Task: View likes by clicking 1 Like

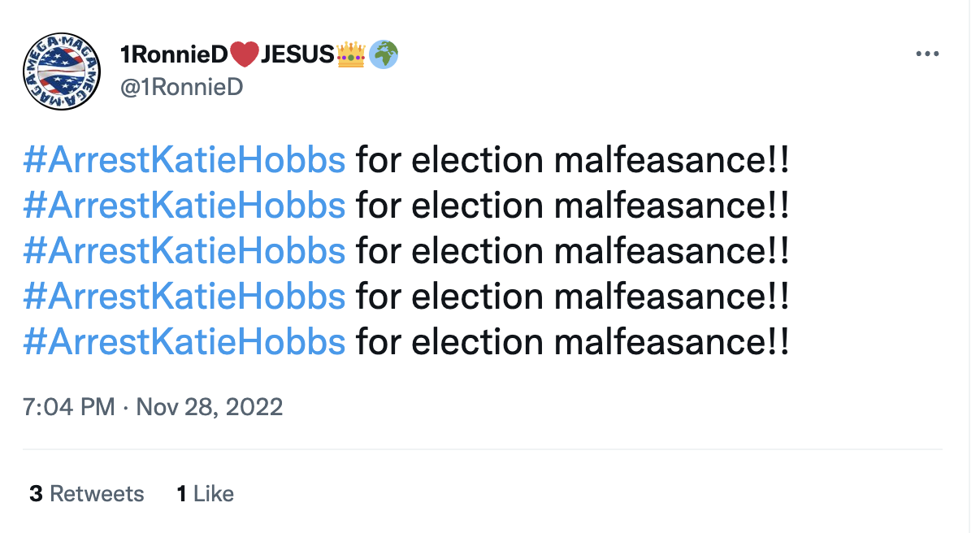Action: (x=205, y=493)
